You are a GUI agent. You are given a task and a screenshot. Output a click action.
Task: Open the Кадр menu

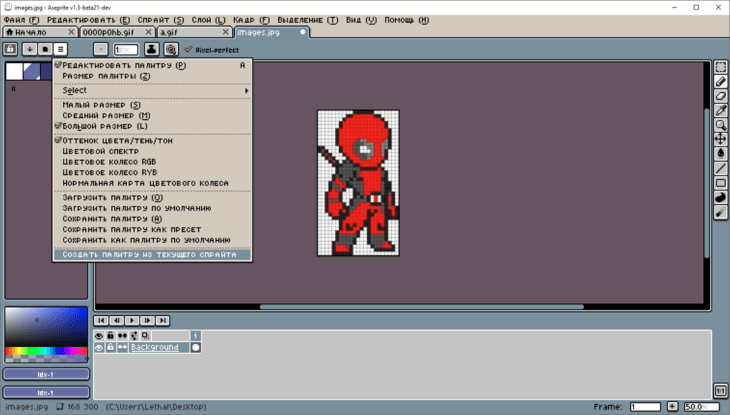251,20
